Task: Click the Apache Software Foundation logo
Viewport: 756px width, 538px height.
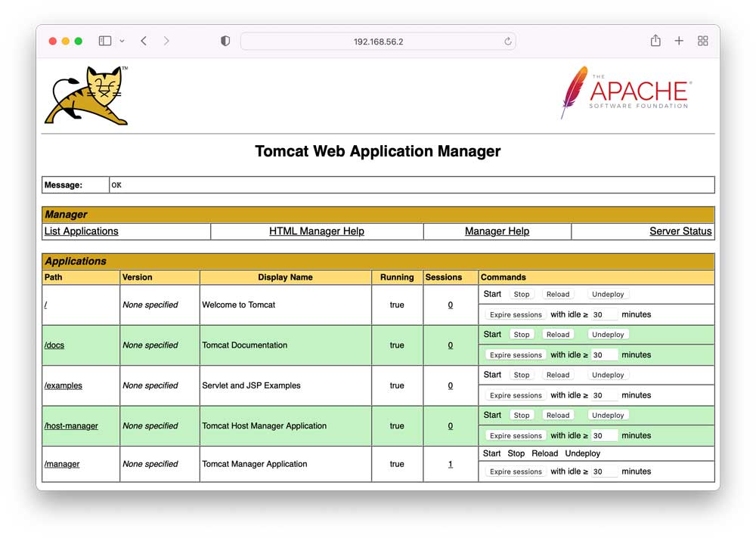Action: [x=626, y=92]
